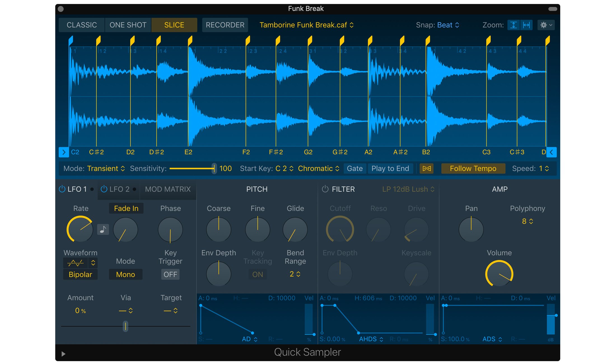Toggle pitch Key Tracking ON button
The height and width of the screenshot is (364, 616).
[x=258, y=274]
